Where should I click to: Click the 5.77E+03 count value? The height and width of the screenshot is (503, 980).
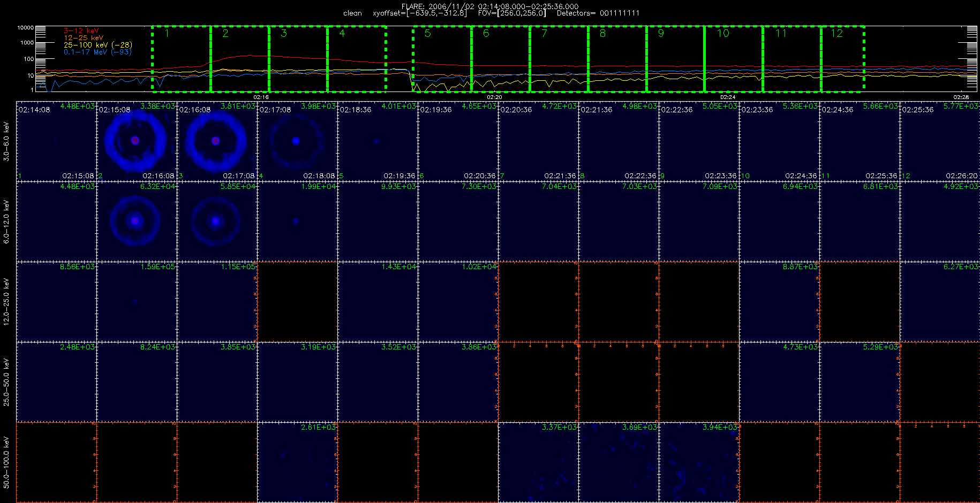pos(961,106)
